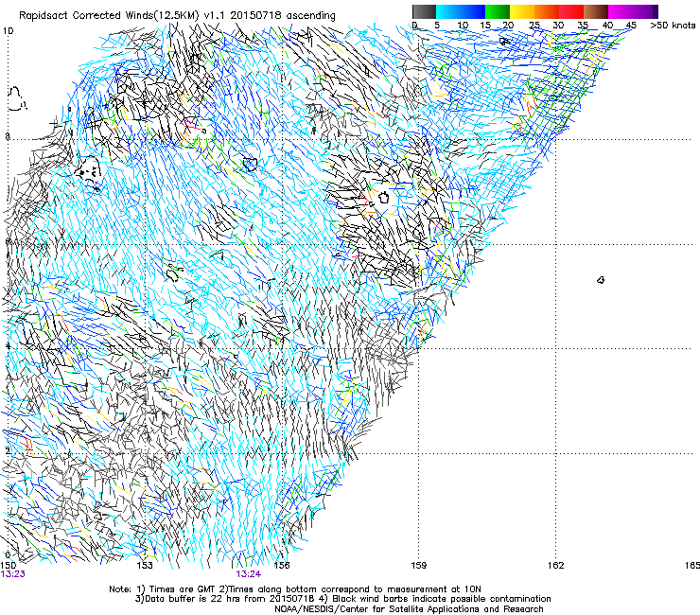This screenshot has height=615, width=700.
Task: Click the gray 0-5 knots legend swatch
Action: click(x=424, y=11)
